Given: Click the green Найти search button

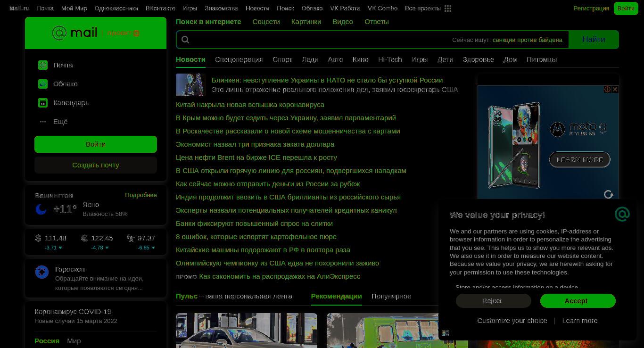Looking at the screenshot, I should pyautogui.click(x=594, y=40).
